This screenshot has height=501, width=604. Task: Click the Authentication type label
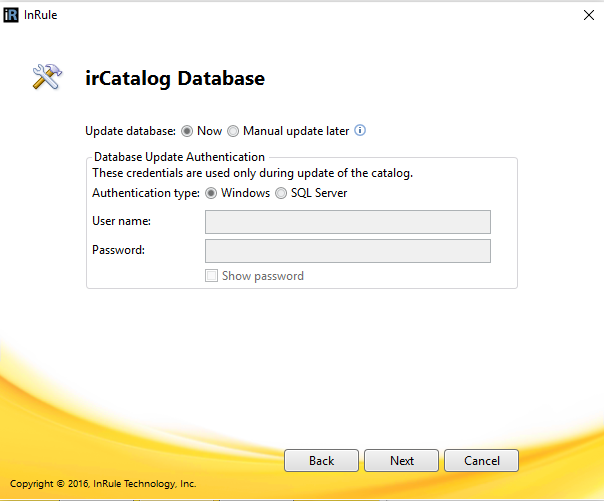tap(145, 193)
